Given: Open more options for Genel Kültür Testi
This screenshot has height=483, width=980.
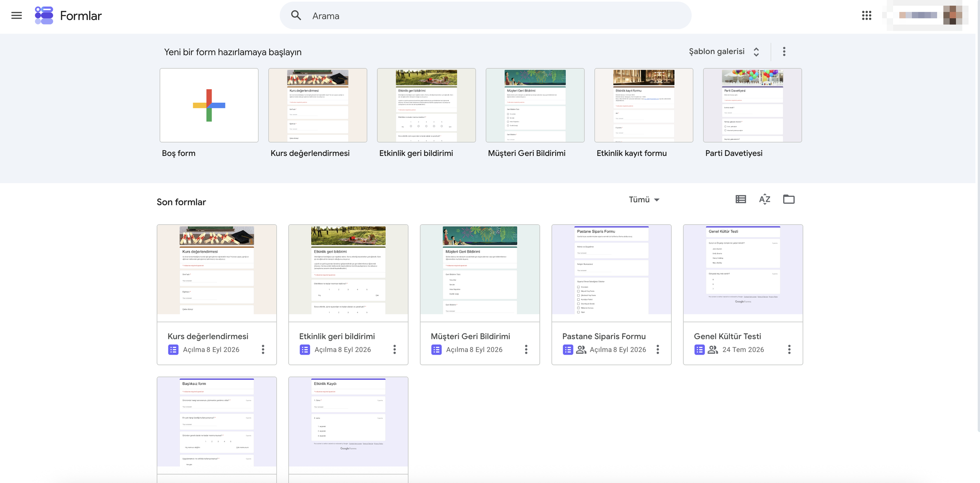Looking at the screenshot, I should tap(789, 349).
